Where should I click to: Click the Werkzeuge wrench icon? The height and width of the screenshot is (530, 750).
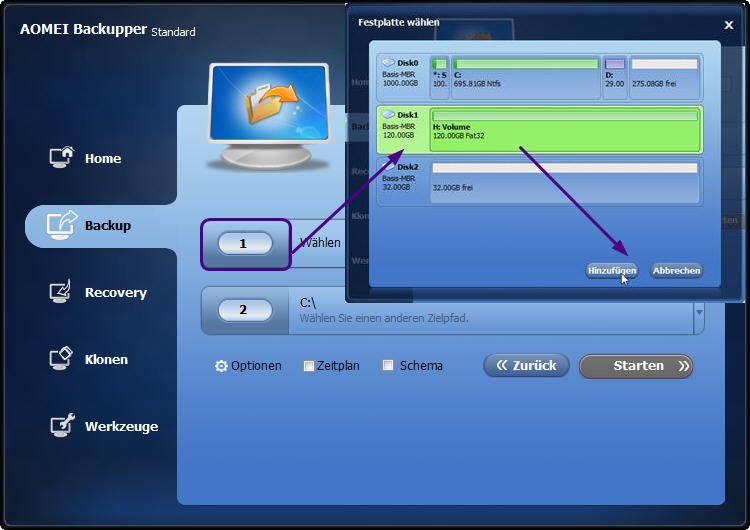click(62, 425)
